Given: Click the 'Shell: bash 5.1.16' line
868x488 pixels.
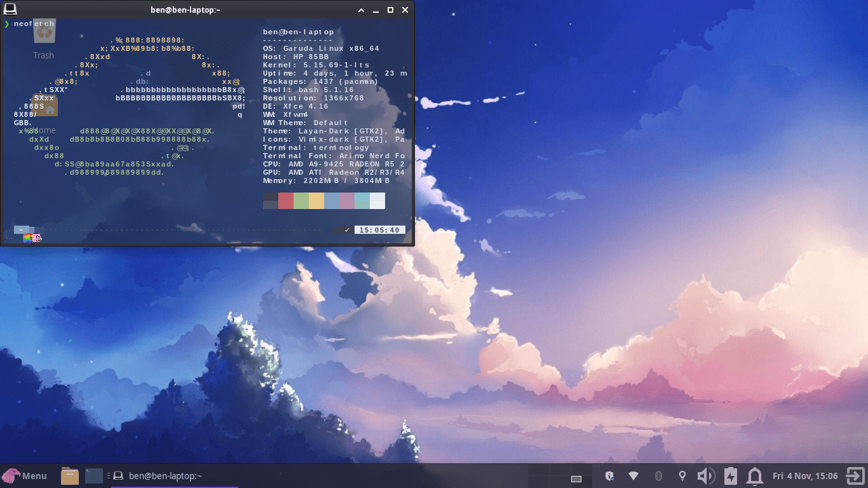Looking at the screenshot, I should click(309, 90).
